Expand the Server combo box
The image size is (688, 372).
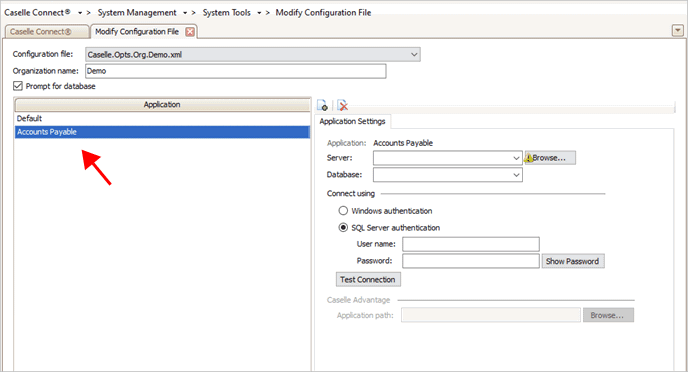(516, 158)
